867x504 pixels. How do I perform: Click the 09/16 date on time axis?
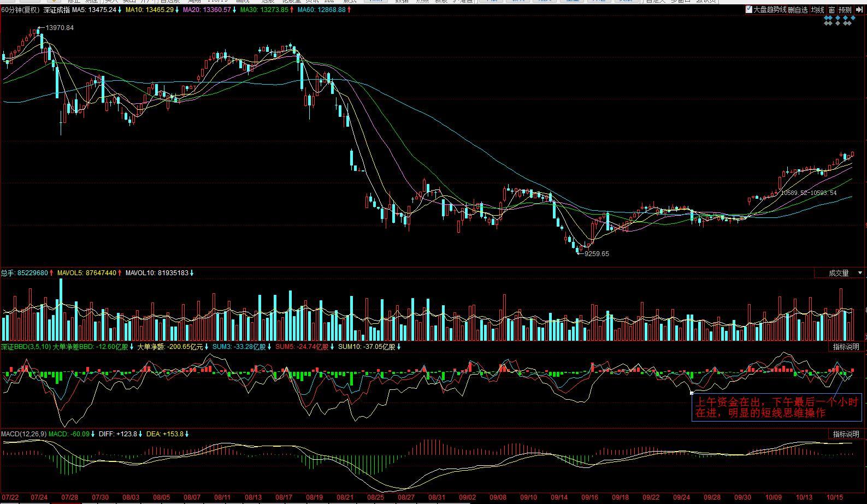[x=589, y=498]
